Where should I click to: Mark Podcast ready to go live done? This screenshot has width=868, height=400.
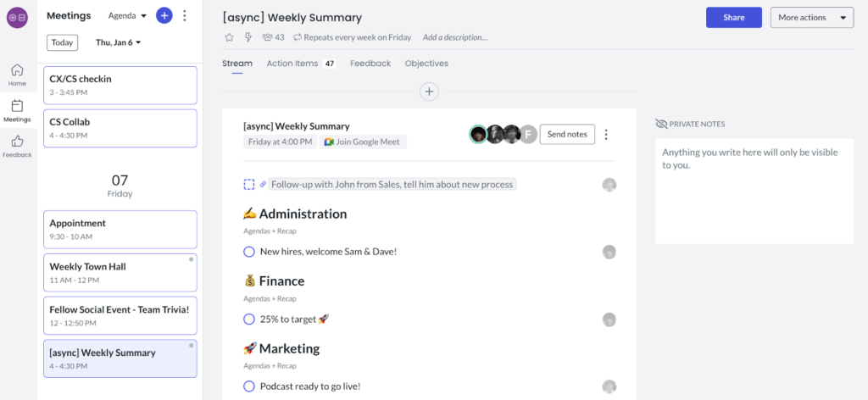[249, 386]
